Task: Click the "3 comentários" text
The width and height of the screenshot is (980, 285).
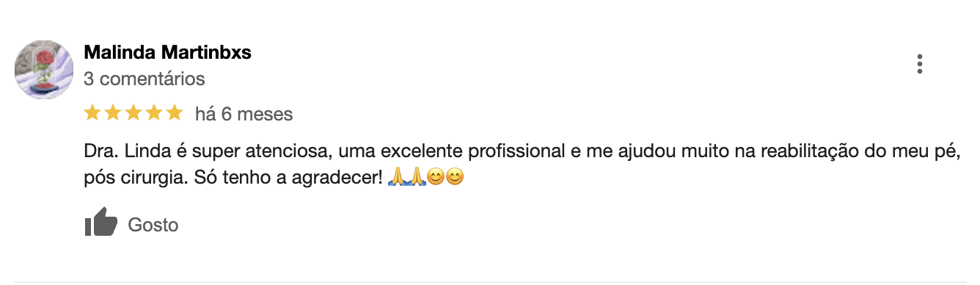Action: click(x=145, y=79)
